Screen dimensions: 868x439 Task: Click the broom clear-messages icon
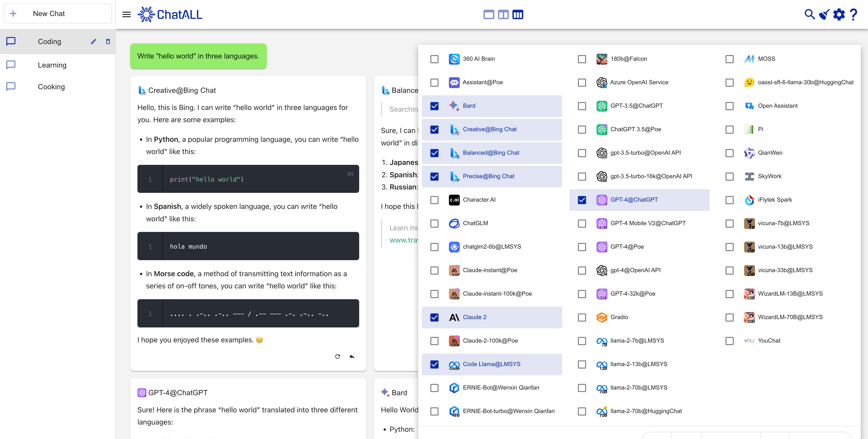(824, 14)
